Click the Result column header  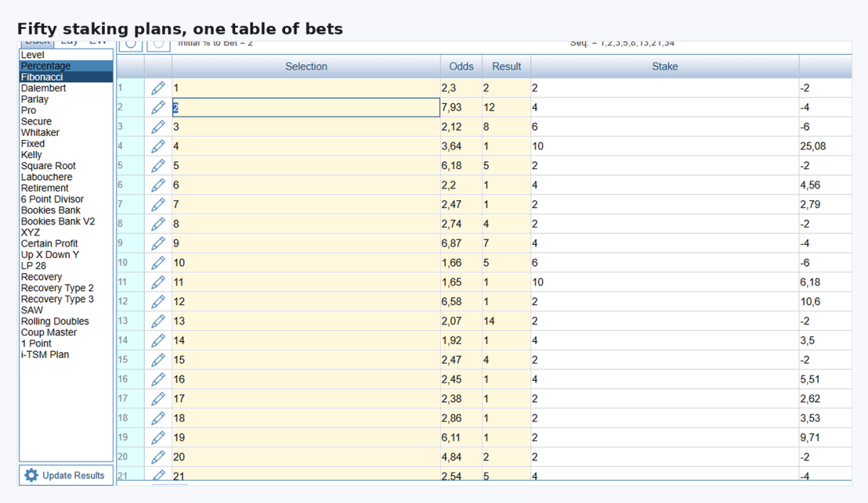pyautogui.click(x=506, y=66)
